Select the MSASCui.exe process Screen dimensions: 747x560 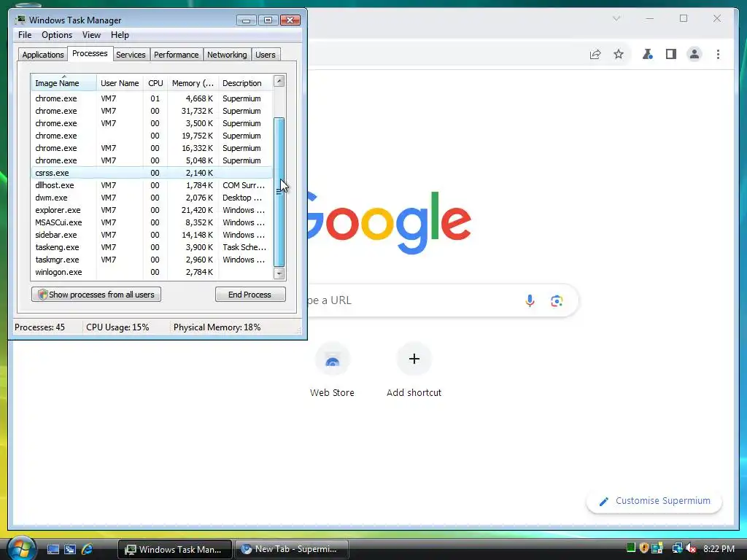pos(152,222)
